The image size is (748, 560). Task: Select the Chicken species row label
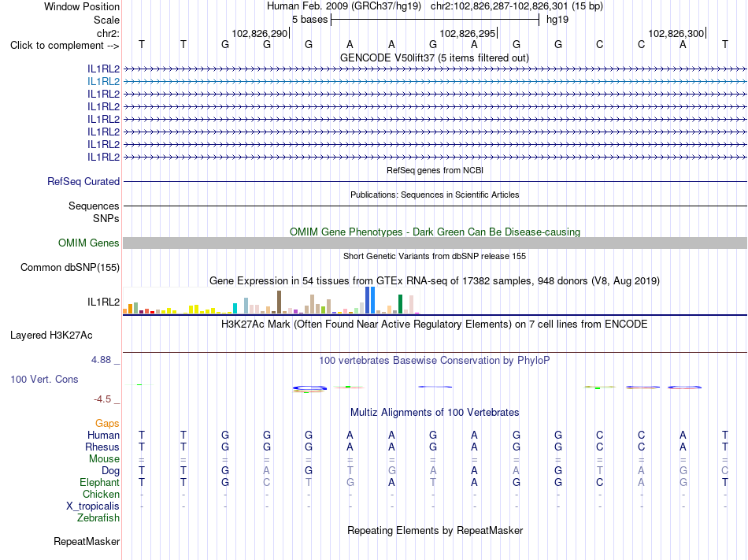click(101, 494)
